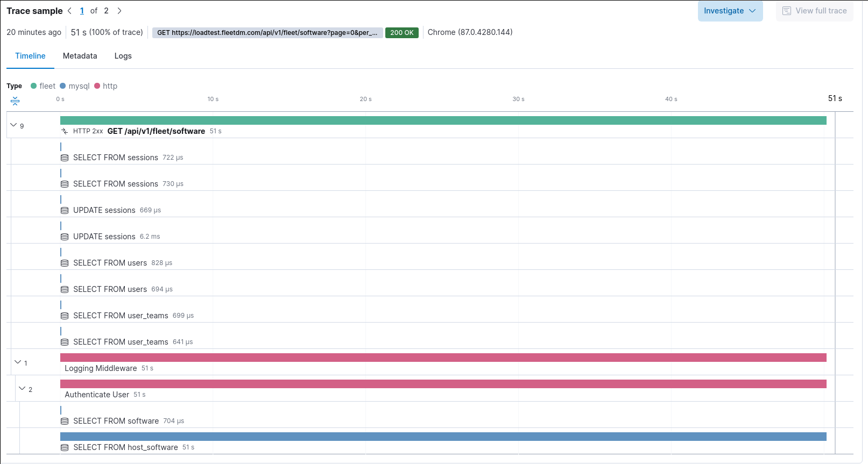
Task: Click database icon for SELECT FROM users 828 µs
Action: tap(65, 263)
